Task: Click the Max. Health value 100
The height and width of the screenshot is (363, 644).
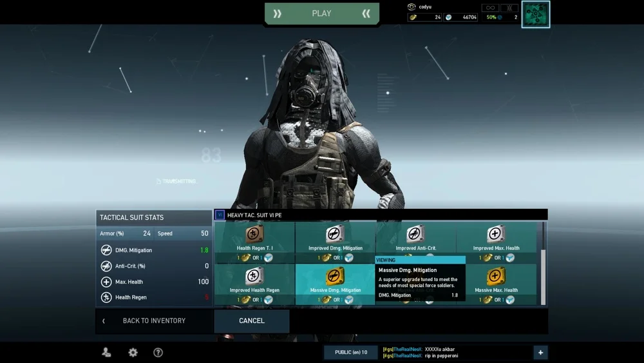Action: [x=204, y=282]
